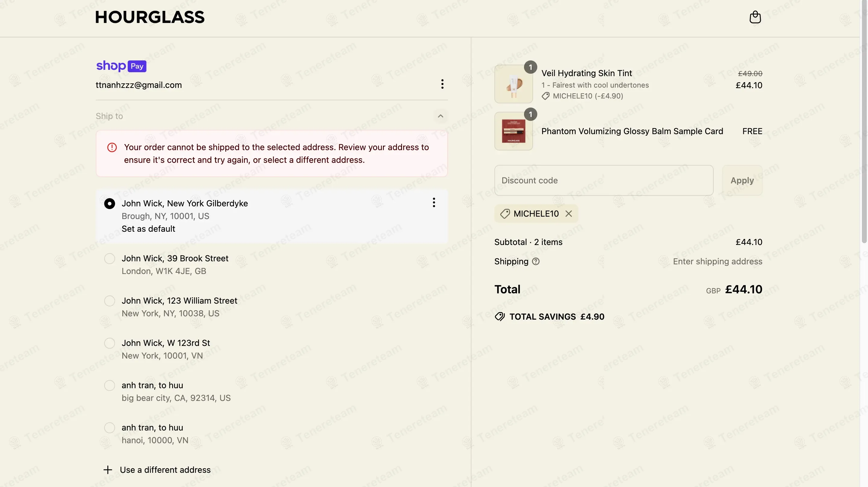The width and height of the screenshot is (868, 487).
Task: Remove the MICHELE10 discount code
Action: [x=568, y=214]
